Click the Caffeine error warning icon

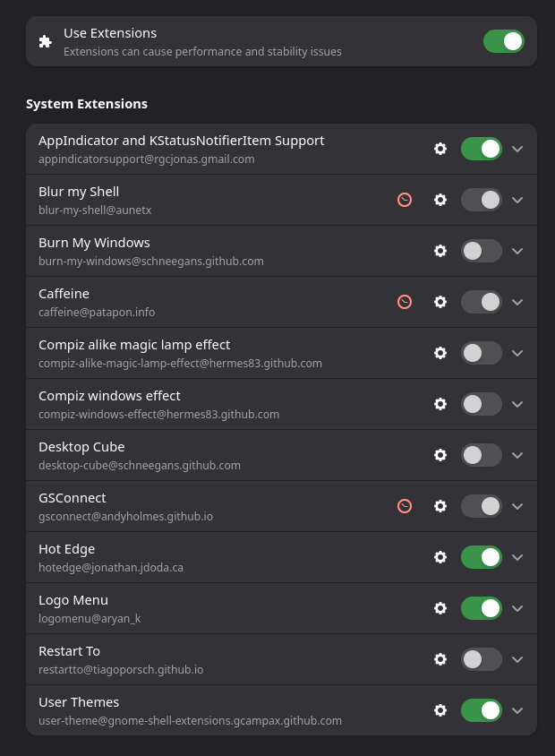[x=405, y=302]
